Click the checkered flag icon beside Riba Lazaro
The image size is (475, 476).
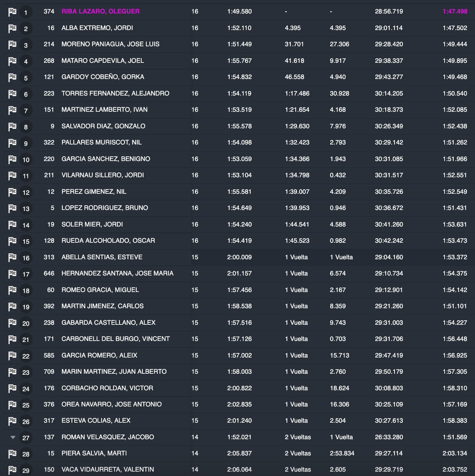click(12, 12)
